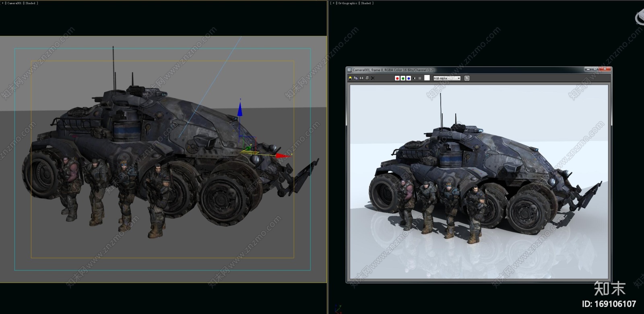Viewport: 644px width, 314px height.
Task: Close the Camera001 render window
Action: pos(605,69)
